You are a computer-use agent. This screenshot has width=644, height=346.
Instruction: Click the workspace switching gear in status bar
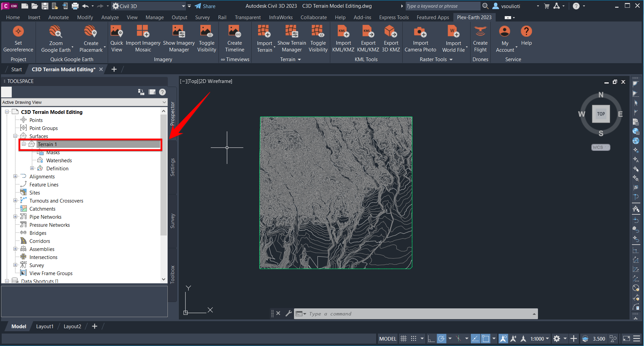click(x=557, y=339)
